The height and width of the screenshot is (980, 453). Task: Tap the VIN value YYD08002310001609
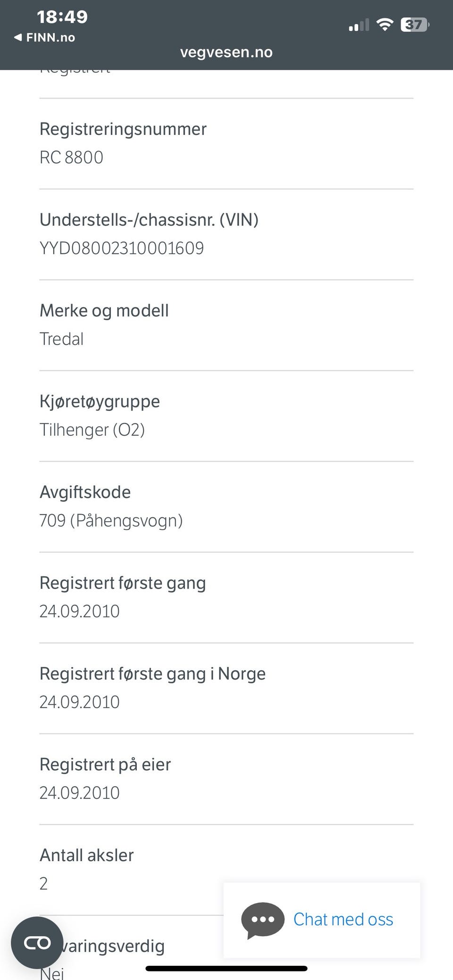(x=122, y=249)
